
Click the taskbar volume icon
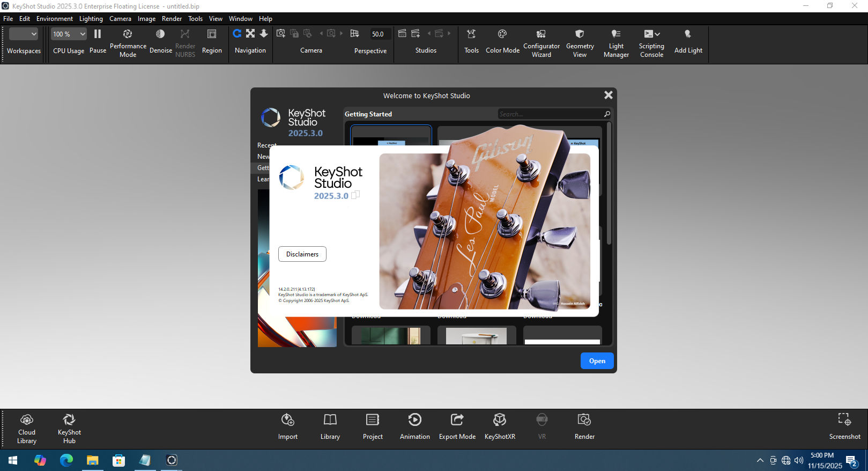click(799, 460)
